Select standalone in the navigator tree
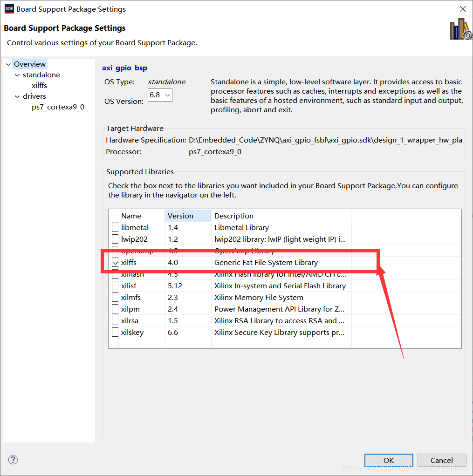The width and height of the screenshot is (473, 476). click(x=41, y=75)
